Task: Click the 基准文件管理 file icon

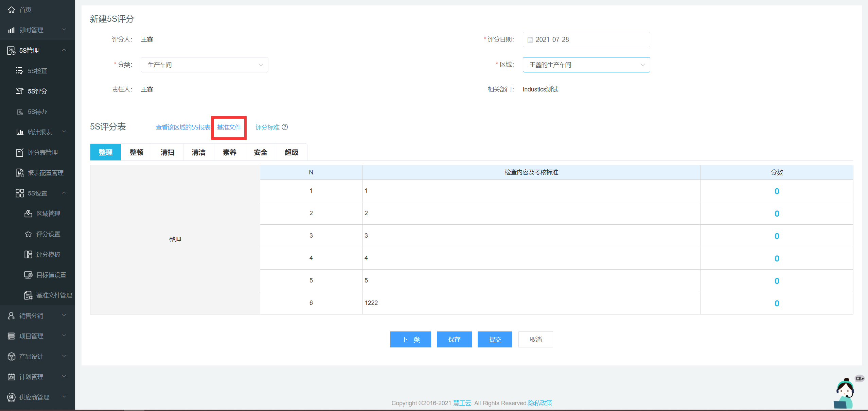Action: click(29, 295)
